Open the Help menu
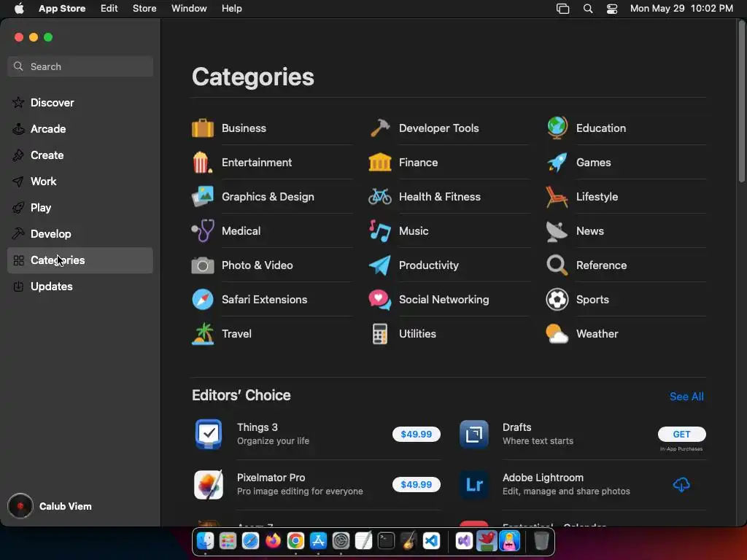The width and height of the screenshot is (747, 560). click(x=231, y=8)
